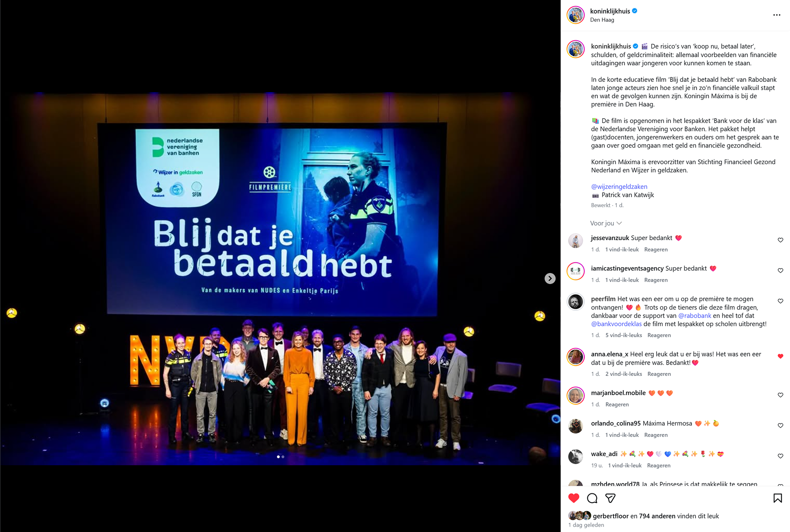
Task: Remove like from anna.elena_x's comment
Action: pos(780,356)
